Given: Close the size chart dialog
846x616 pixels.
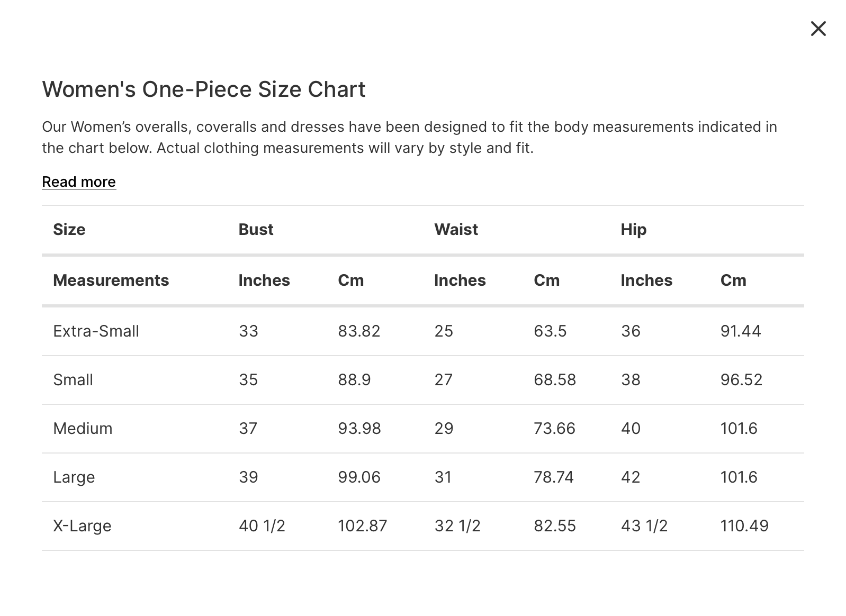Looking at the screenshot, I should click(818, 29).
